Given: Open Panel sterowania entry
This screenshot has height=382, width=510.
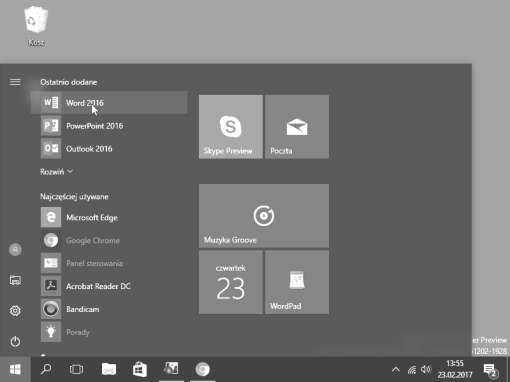Looking at the screenshot, I should [109, 263].
